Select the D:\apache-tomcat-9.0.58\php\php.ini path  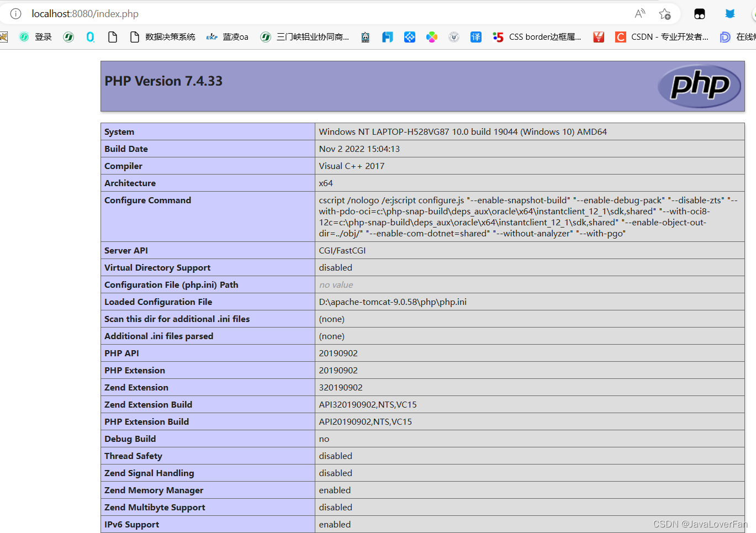coord(393,302)
